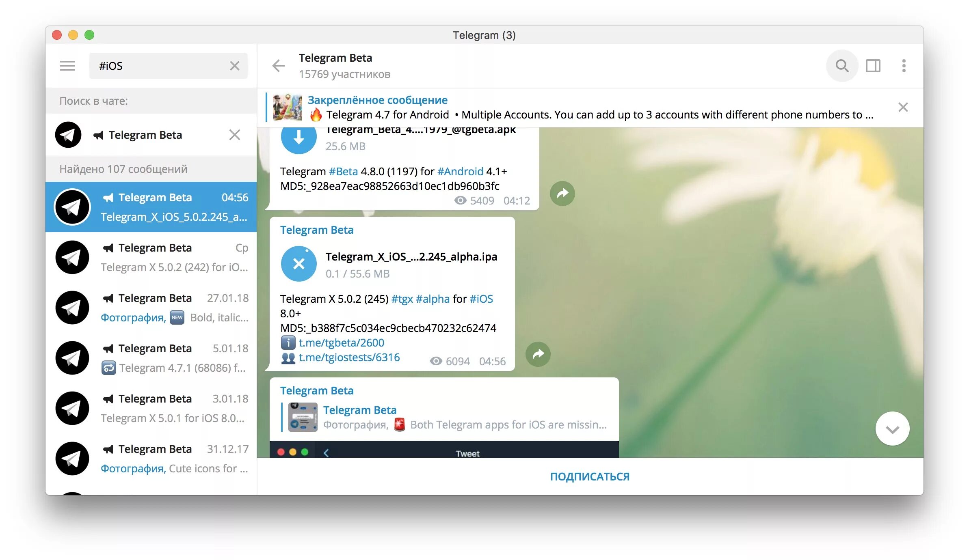Viewport: 969px width, 560px height.
Task: Click the back arrow navigation icon
Action: point(278,65)
